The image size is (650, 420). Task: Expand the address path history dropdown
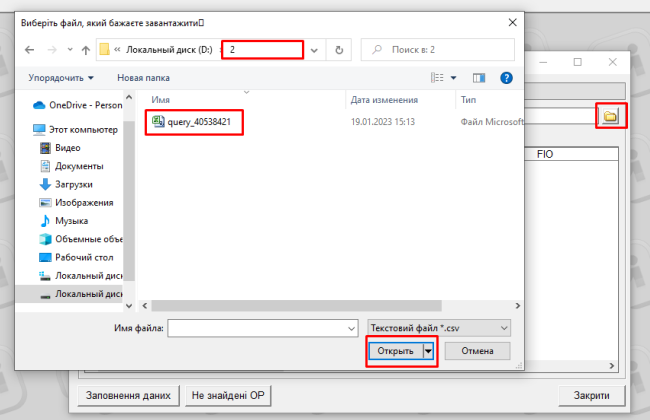click(315, 49)
